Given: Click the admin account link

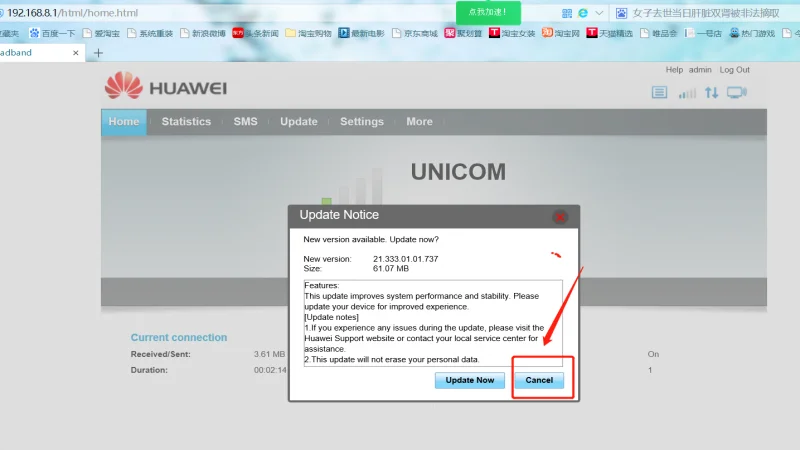Looking at the screenshot, I should click(x=700, y=70).
